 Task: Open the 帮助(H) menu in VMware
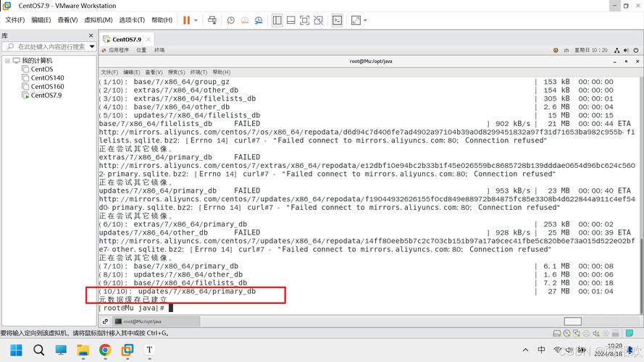click(162, 20)
